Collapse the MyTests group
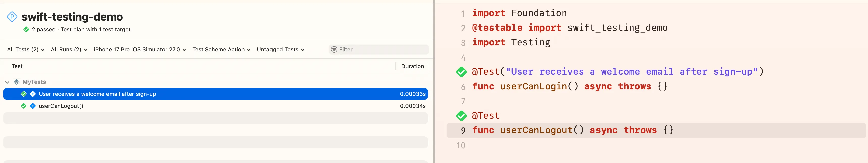 (x=7, y=82)
